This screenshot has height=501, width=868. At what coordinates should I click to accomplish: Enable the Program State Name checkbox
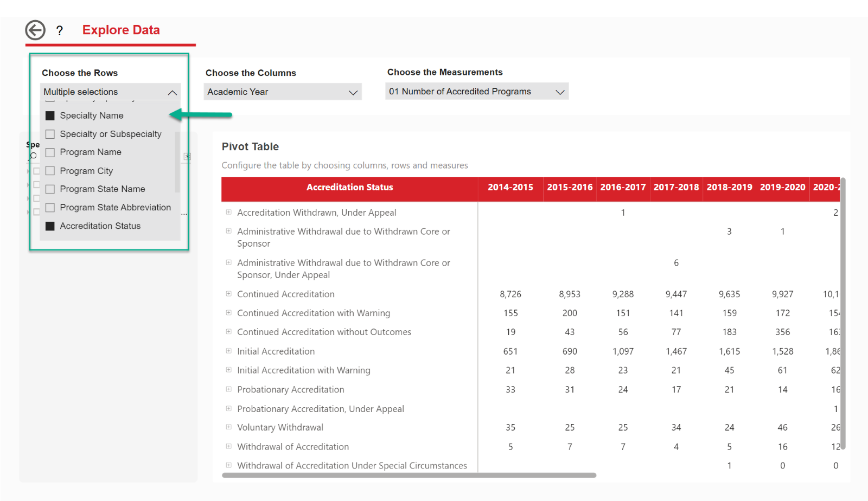50,189
